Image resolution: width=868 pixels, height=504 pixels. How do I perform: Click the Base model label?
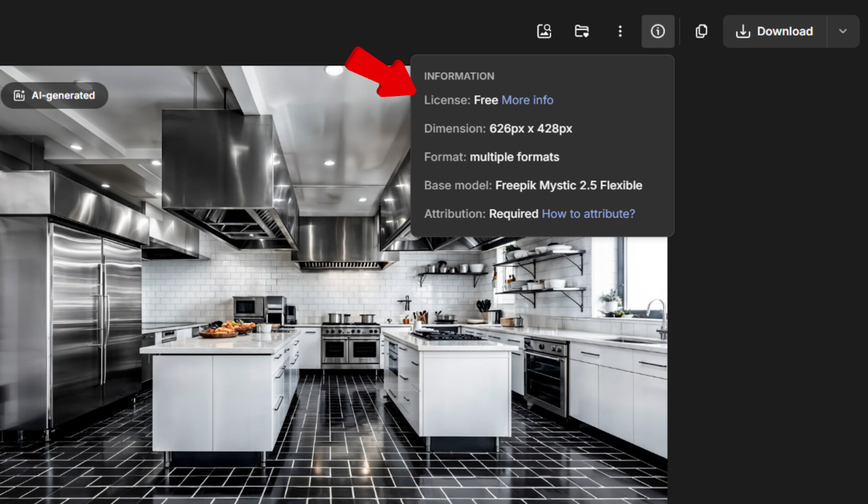pos(457,186)
